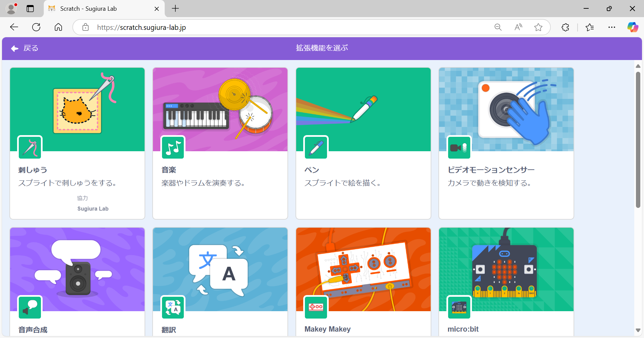The height and width of the screenshot is (338, 644).
Task: Click description カメラで動きを検知する。
Action: tap(489, 183)
